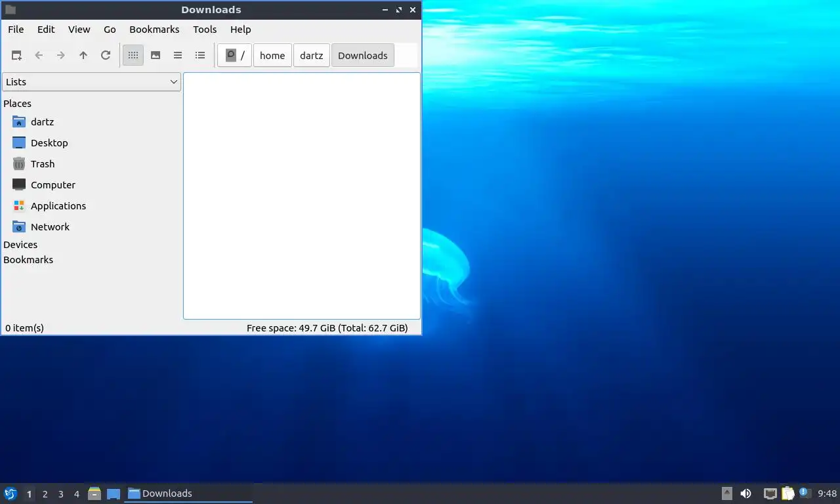840x504 pixels.
Task: Switch to icon view
Action: pos(133,56)
